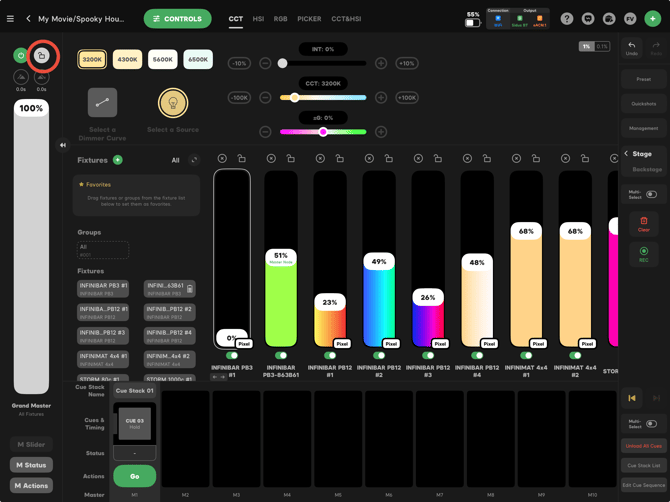Click the help question mark icon
Screen dimensions: 670x502
pos(567,19)
